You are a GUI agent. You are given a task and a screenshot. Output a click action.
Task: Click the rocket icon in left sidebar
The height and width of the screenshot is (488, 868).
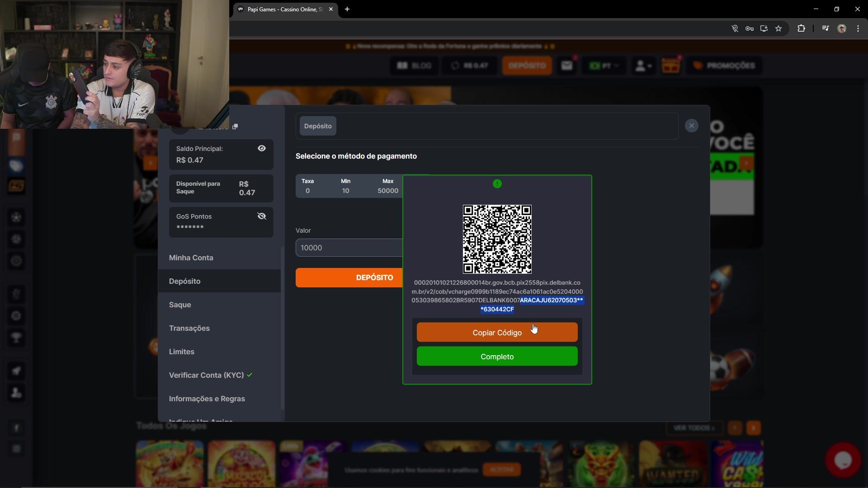tap(16, 371)
